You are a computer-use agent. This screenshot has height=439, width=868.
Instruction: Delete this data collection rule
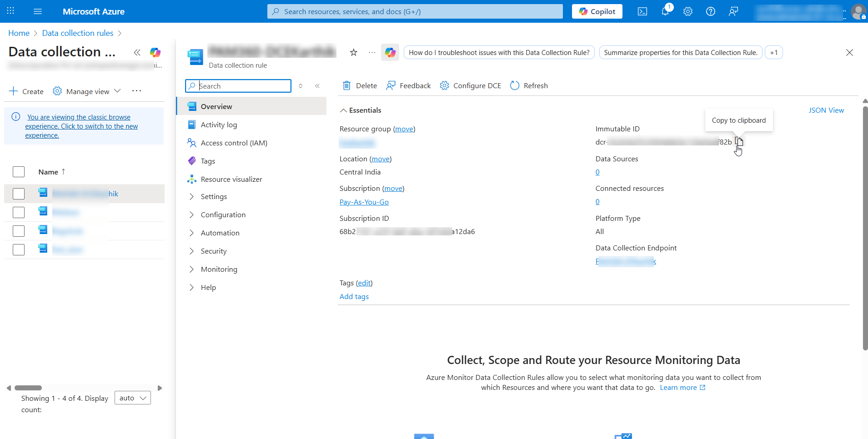coord(359,85)
